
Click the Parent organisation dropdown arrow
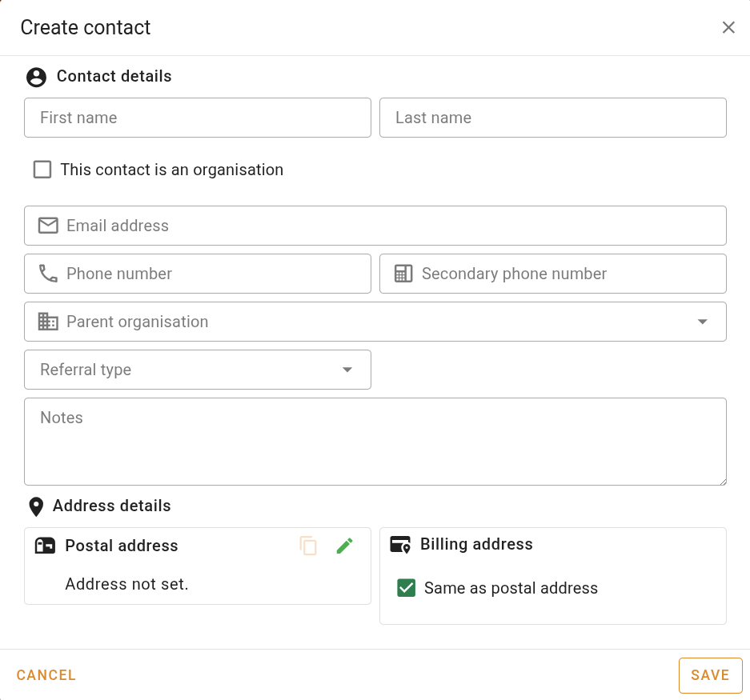(x=702, y=322)
